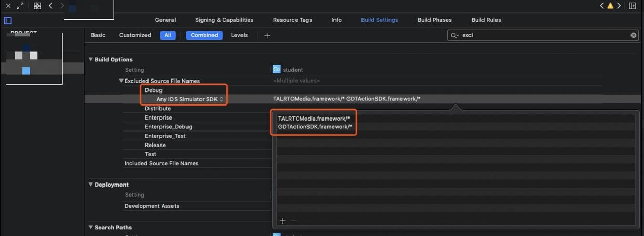
Task: Click the search magnifier icon in filter
Action: pyautogui.click(x=454, y=35)
